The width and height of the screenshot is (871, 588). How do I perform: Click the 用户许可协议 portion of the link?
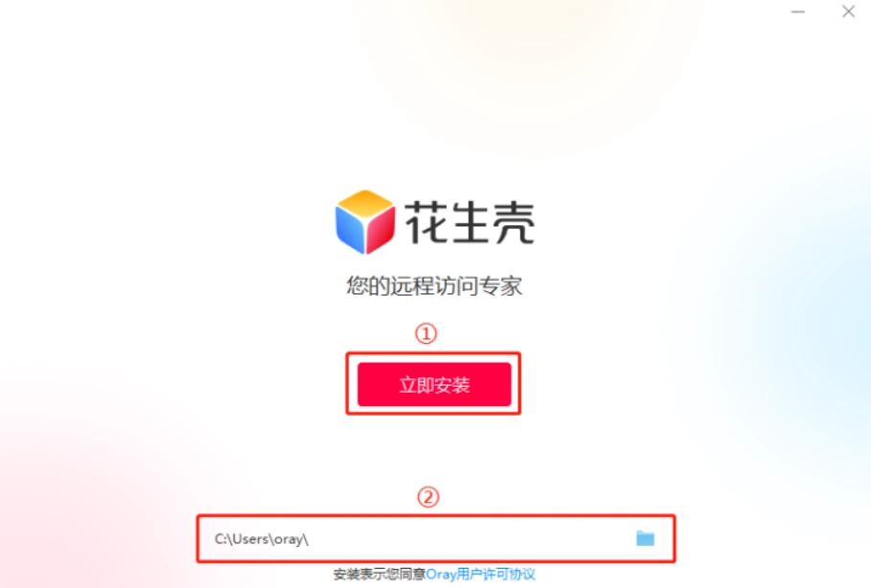pyautogui.click(x=495, y=575)
